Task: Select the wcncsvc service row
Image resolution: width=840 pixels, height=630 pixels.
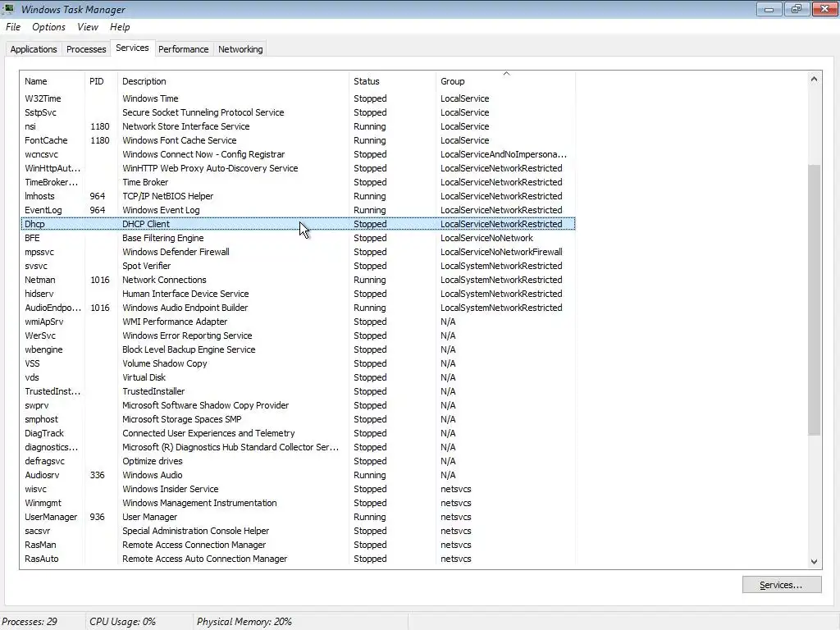Action: point(298,154)
